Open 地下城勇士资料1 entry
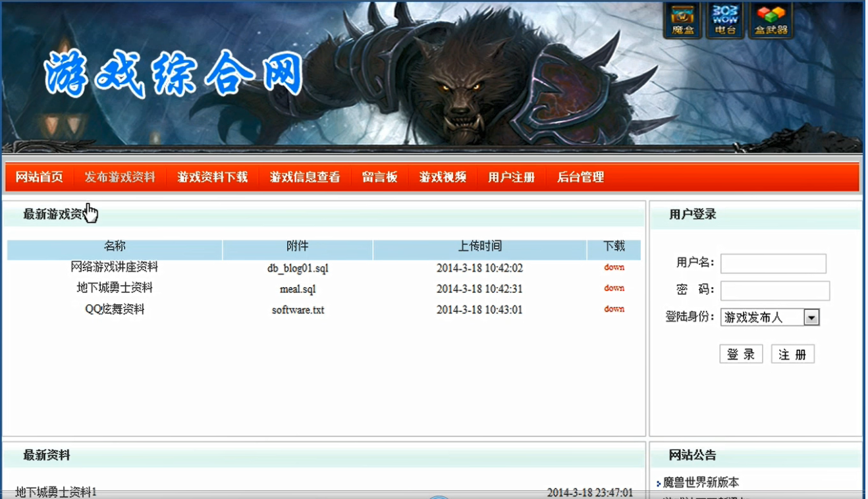The height and width of the screenshot is (499, 868). point(56,492)
